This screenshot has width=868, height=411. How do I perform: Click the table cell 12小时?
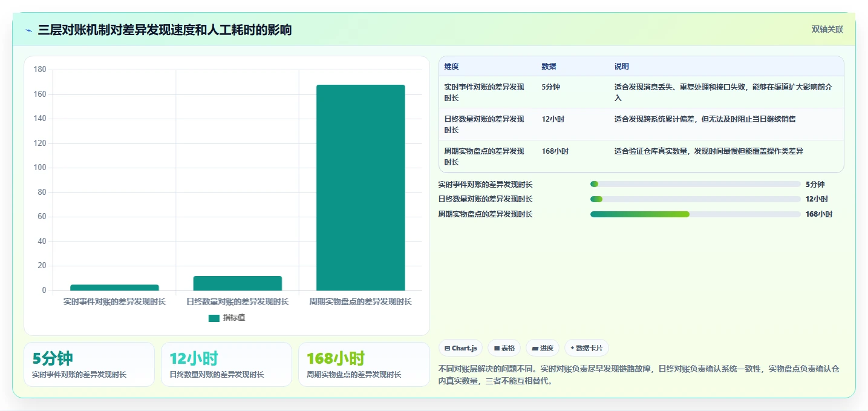tap(553, 119)
